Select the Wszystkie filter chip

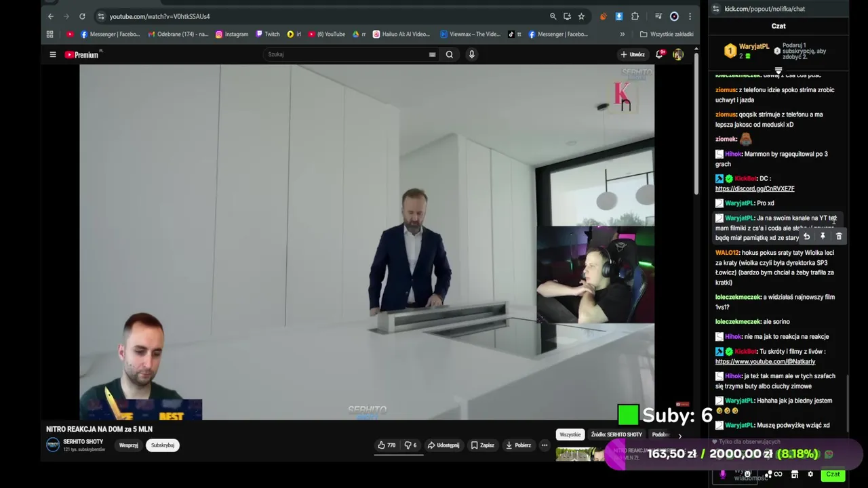[x=570, y=434]
